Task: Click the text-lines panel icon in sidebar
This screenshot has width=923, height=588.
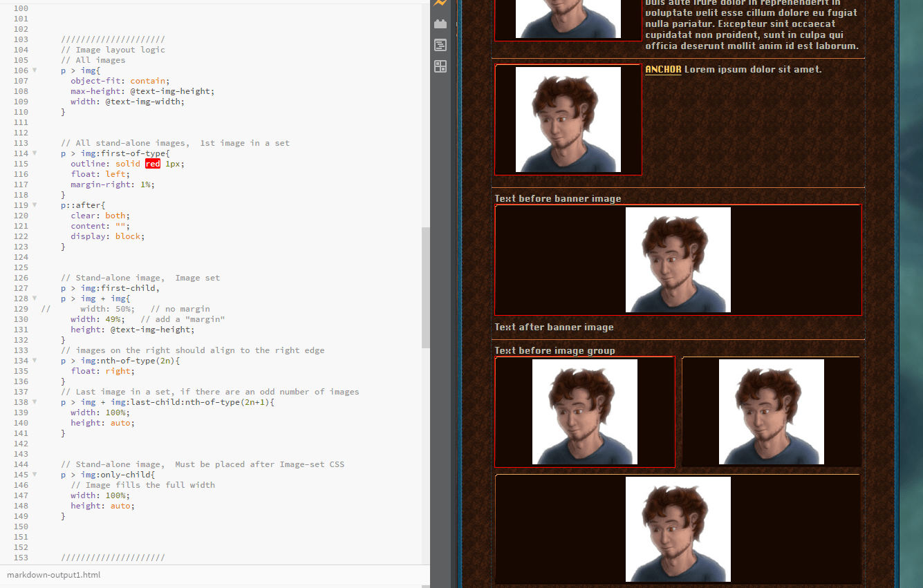Action: click(440, 45)
